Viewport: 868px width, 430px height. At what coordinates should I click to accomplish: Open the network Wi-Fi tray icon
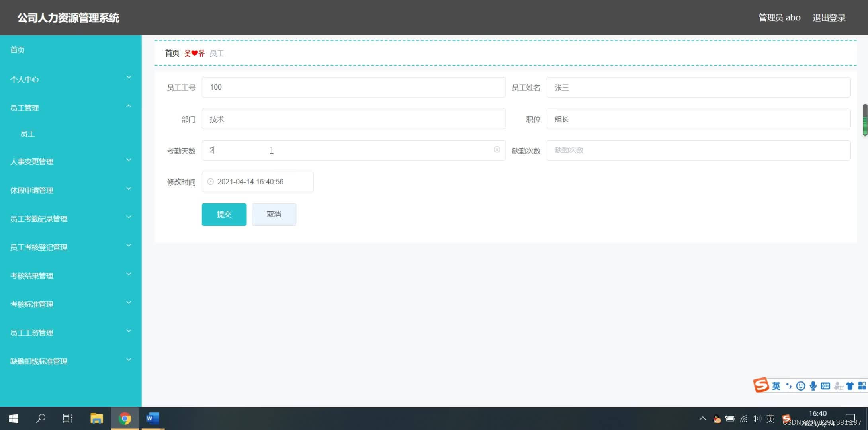coord(743,419)
